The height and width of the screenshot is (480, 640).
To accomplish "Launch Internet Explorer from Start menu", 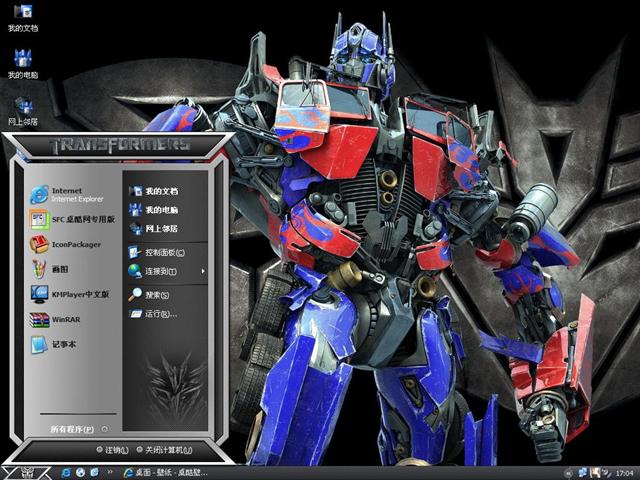I will tap(67, 195).
